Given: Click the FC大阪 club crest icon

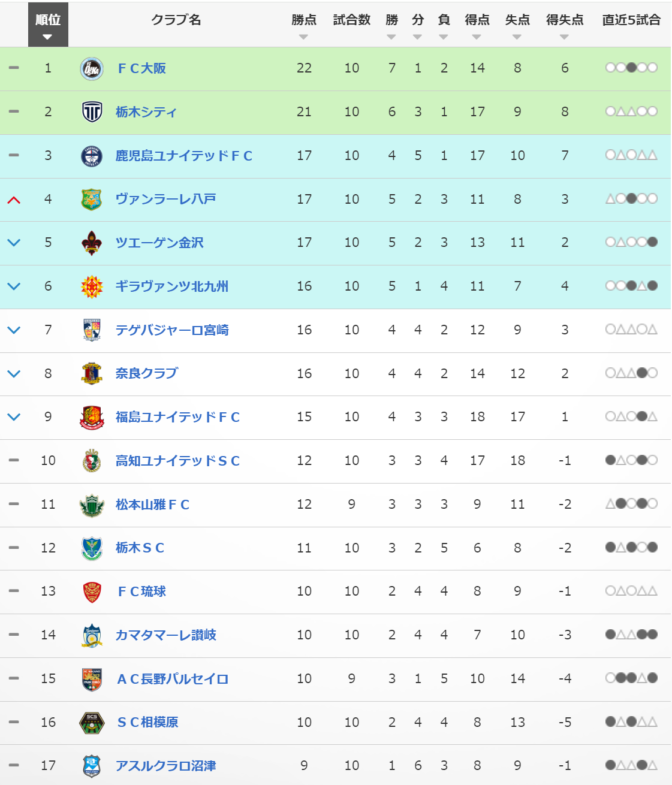Looking at the screenshot, I should tap(92, 69).
